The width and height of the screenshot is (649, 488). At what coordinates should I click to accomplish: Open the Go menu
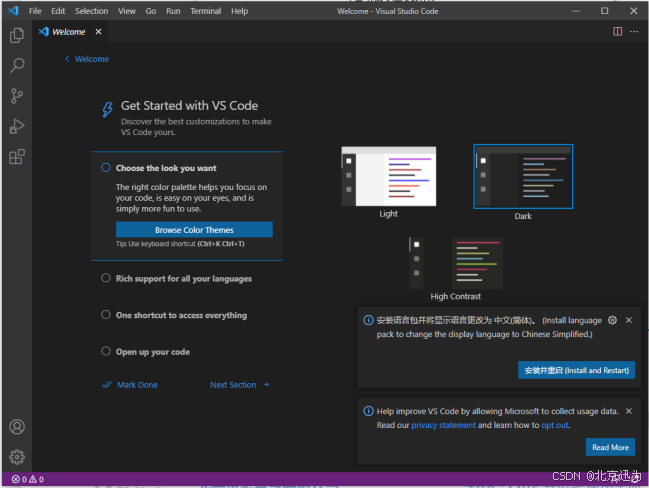click(x=151, y=11)
